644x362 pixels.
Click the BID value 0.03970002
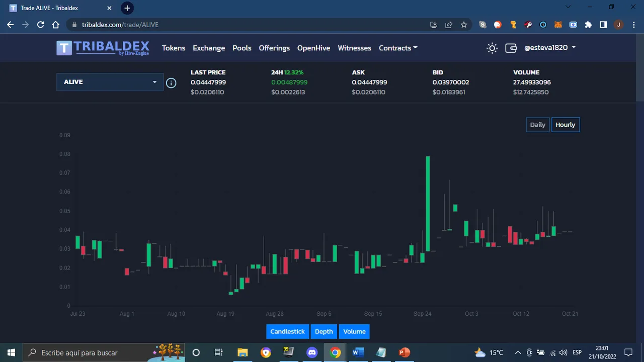pos(450,82)
